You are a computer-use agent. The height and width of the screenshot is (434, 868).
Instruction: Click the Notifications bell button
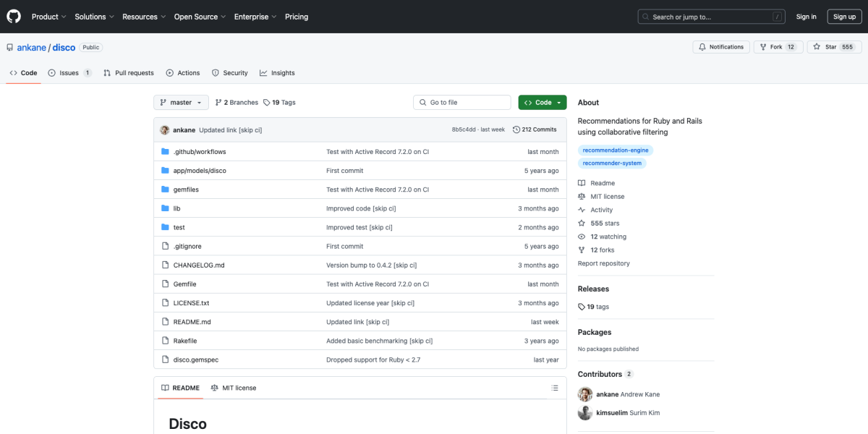pyautogui.click(x=720, y=47)
